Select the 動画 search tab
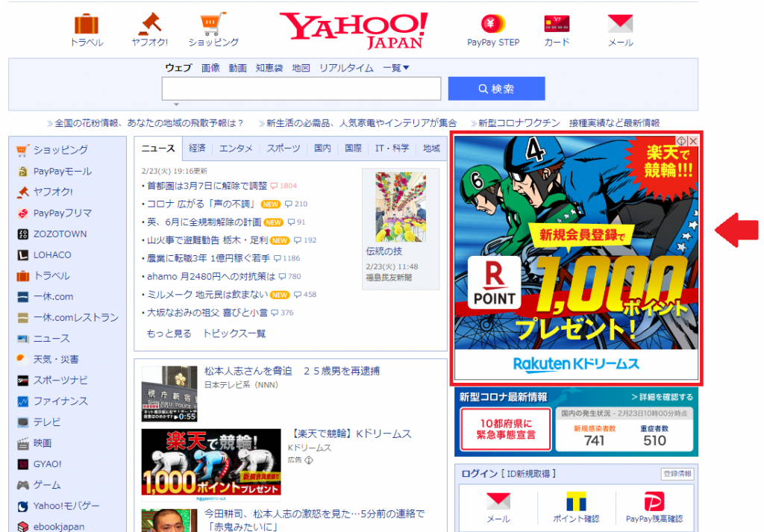The width and height of the screenshot is (764, 532). point(238,68)
